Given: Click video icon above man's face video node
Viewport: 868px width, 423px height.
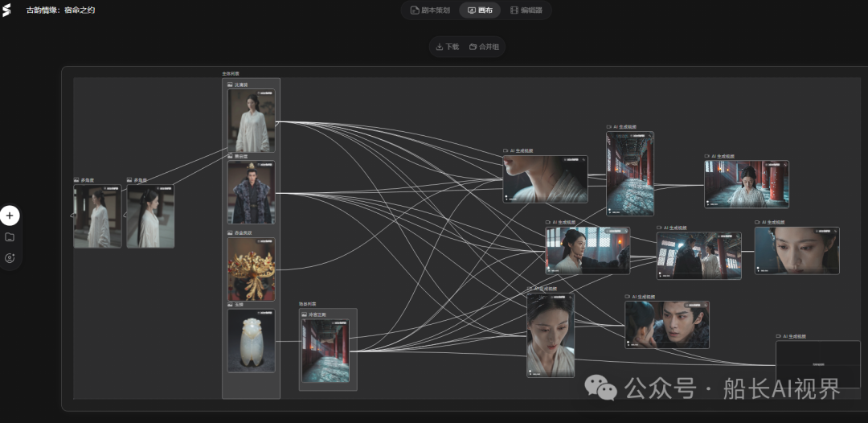Looking at the screenshot, I should [x=628, y=297].
